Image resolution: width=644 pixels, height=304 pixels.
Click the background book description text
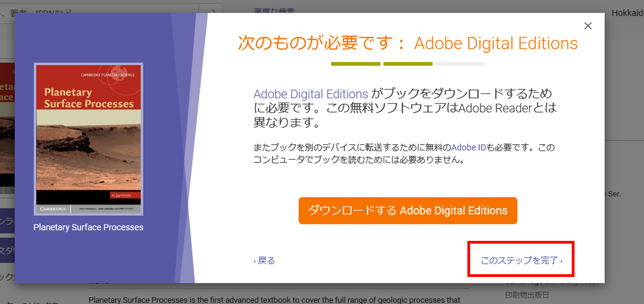[274, 299]
